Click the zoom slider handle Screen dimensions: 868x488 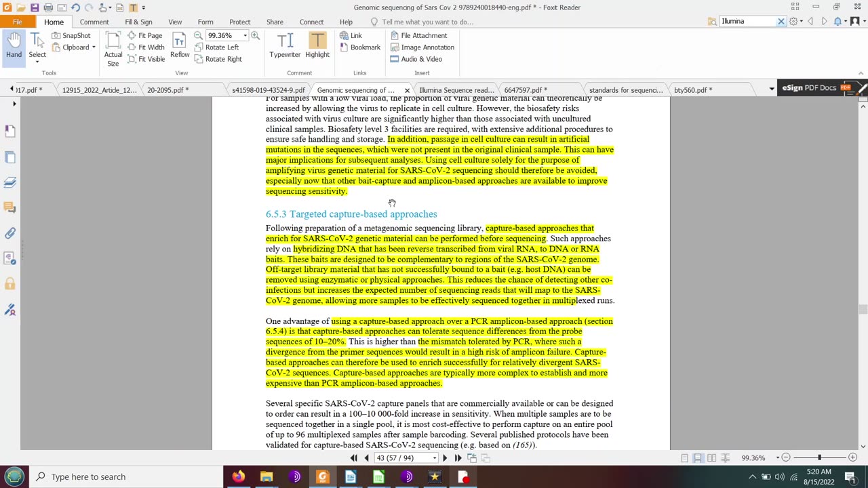coord(819,458)
